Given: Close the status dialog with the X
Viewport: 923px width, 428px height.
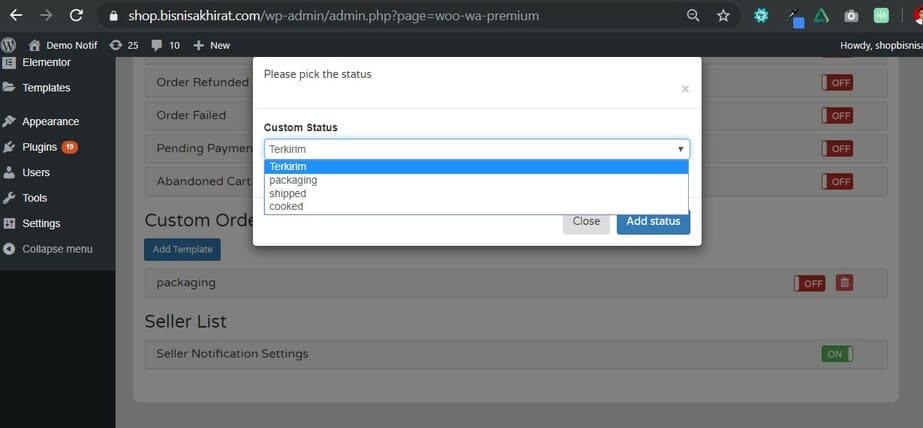Looking at the screenshot, I should pyautogui.click(x=685, y=89).
